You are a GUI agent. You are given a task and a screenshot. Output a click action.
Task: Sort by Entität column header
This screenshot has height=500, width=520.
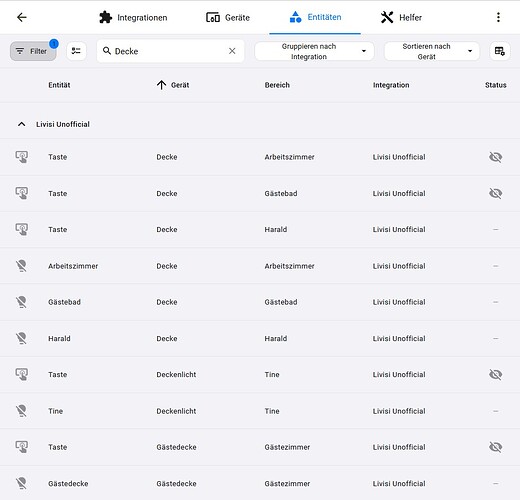point(59,85)
